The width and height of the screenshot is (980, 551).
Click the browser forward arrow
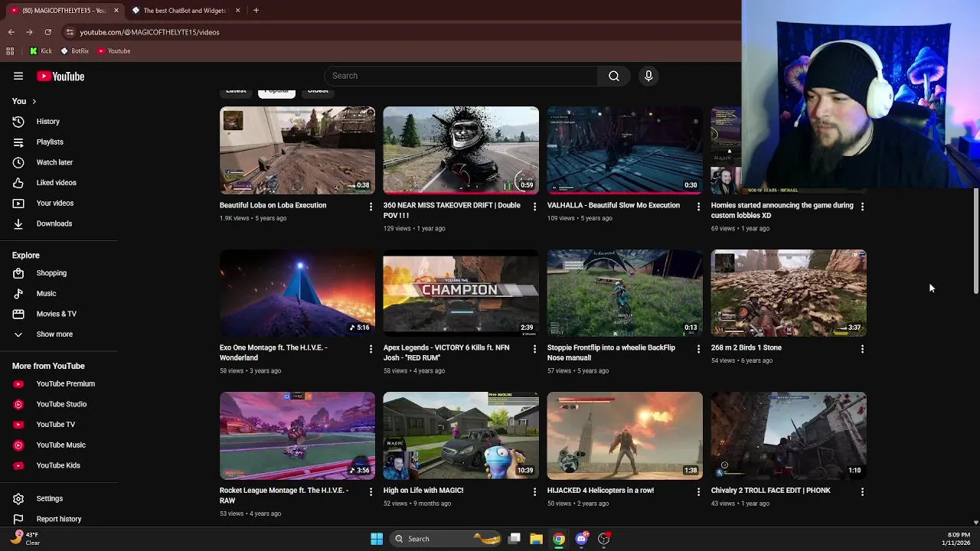(x=29, y=32)
